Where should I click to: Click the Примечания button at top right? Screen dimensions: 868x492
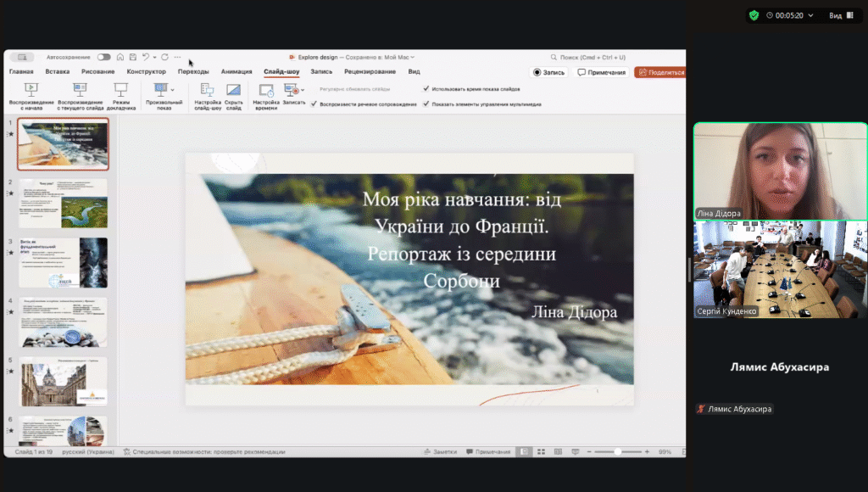(601, 72)
